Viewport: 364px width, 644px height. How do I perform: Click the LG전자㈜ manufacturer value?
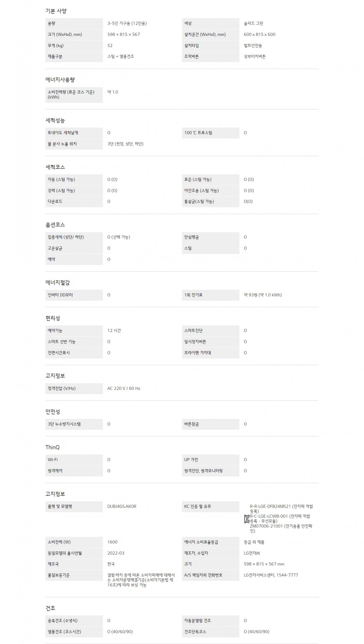coord(252,553)
